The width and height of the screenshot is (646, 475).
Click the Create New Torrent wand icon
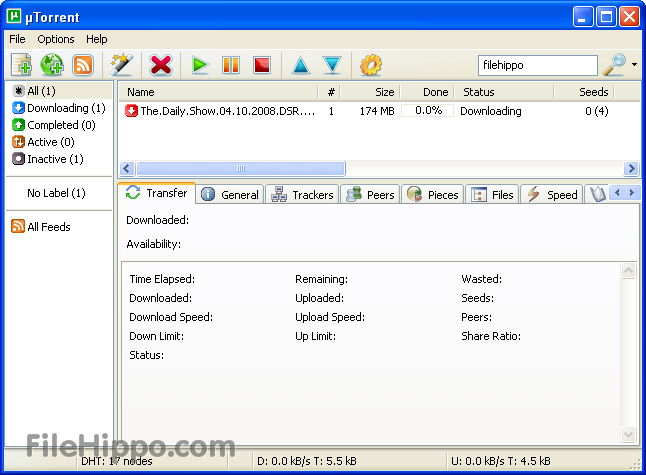tap(122, 65)
